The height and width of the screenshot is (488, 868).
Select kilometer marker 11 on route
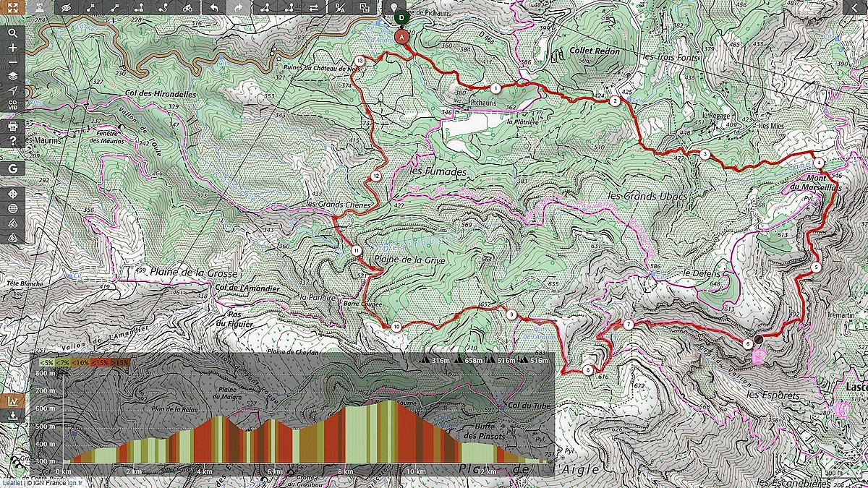click(x=357, y=250)
